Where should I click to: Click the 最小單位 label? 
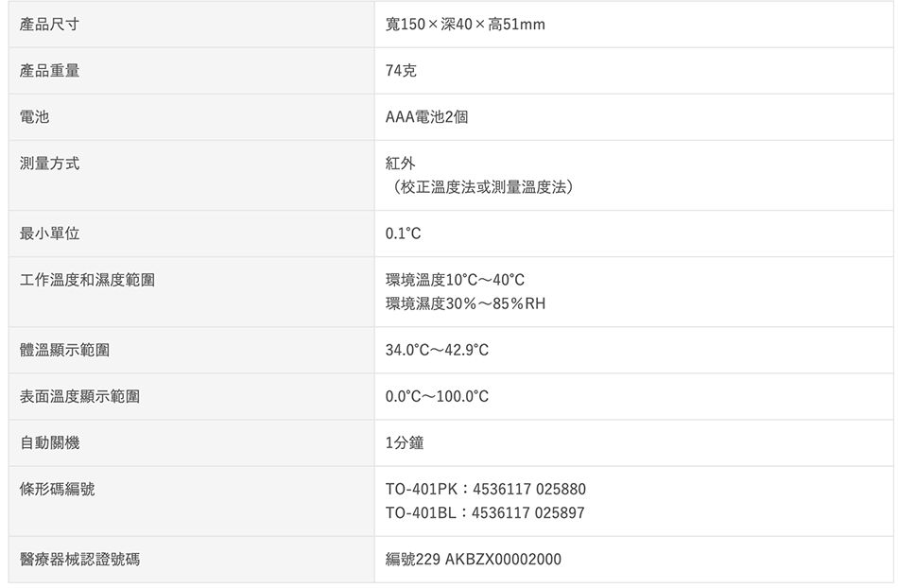49,233
